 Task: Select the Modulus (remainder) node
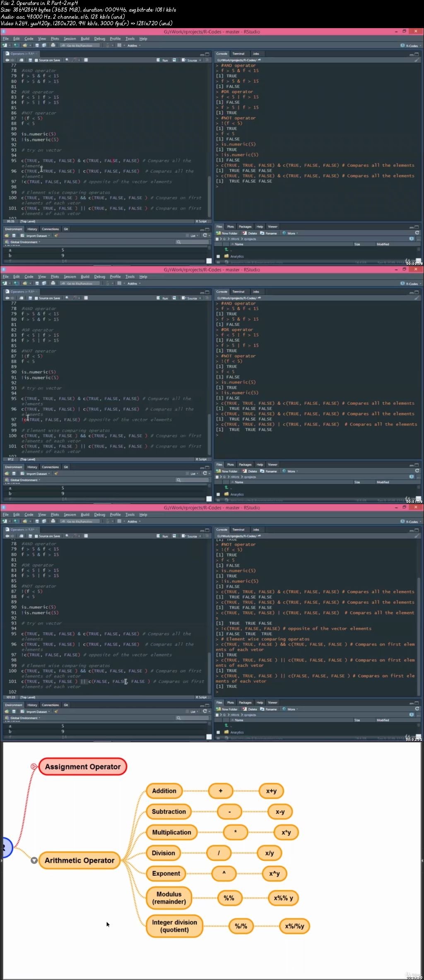click(x=169, y=898)
